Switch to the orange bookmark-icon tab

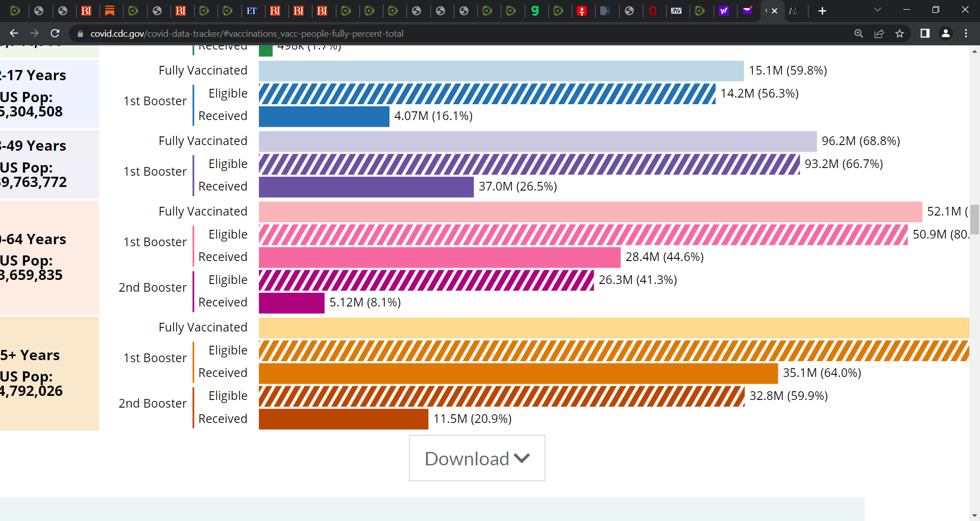point(110,11)
